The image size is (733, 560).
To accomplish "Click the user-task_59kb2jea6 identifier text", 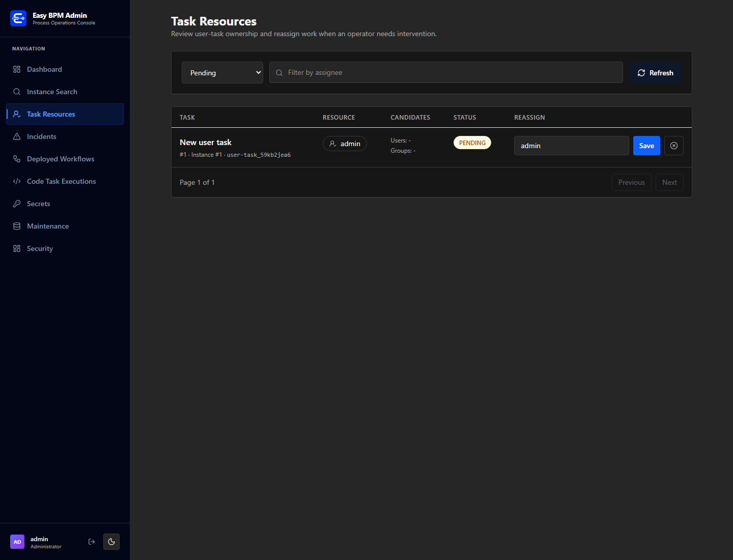I will pos(259,155).
